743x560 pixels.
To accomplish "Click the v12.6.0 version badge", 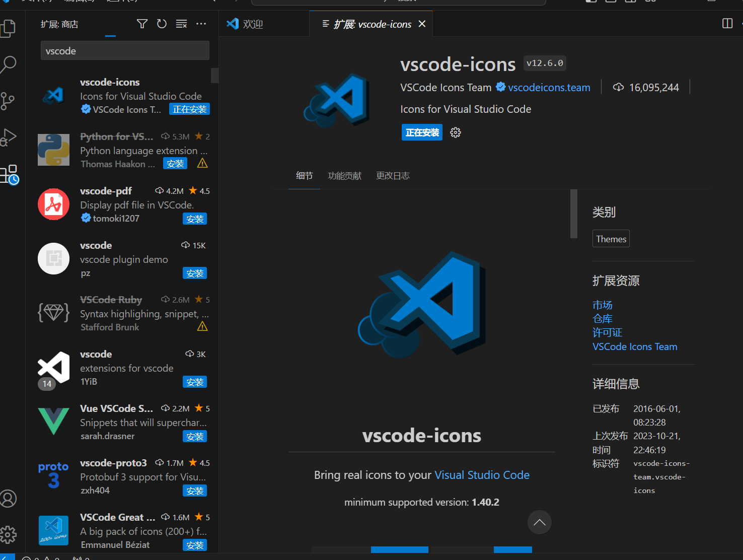I will pos(545,63).
